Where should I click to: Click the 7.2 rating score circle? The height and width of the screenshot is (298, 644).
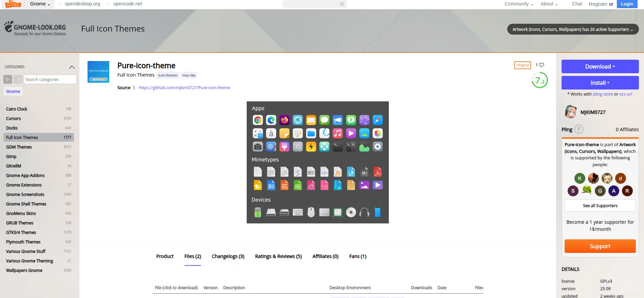pos(539,80)
